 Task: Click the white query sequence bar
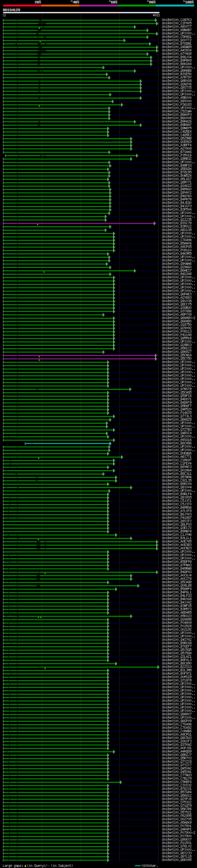tap(81, 13)
